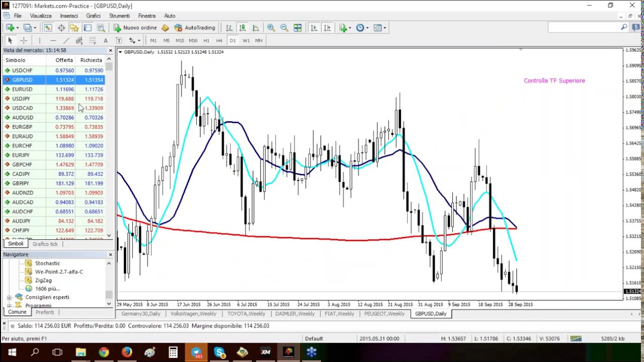Switch timeframe to M5
644x362 pixels.
click(x=166, y=40)
